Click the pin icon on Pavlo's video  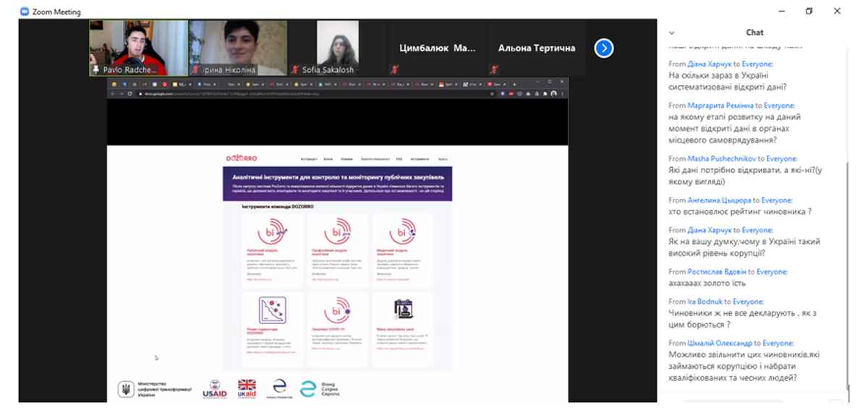(x=95, y=70)
